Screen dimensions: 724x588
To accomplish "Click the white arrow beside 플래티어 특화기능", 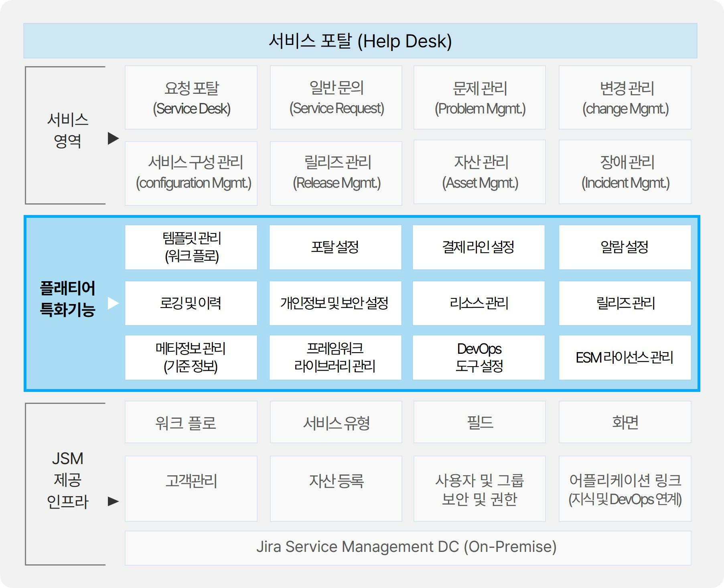I will (x=114, y=303).
